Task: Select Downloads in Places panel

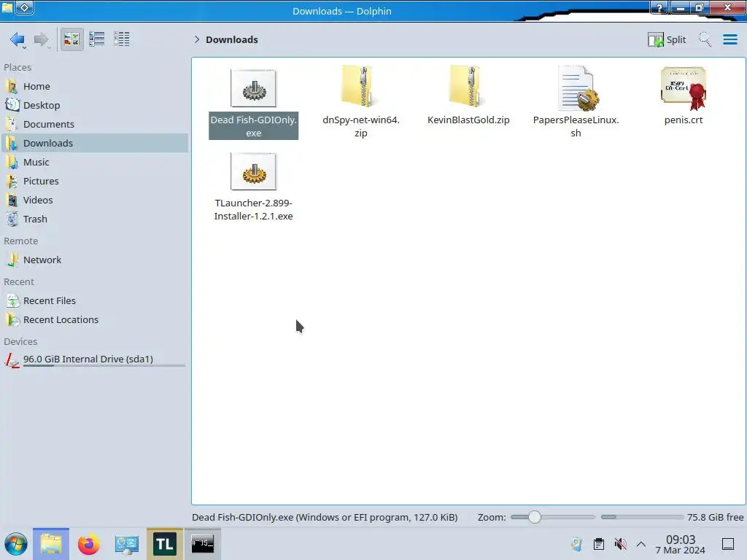Action: (x=94, y=144)
